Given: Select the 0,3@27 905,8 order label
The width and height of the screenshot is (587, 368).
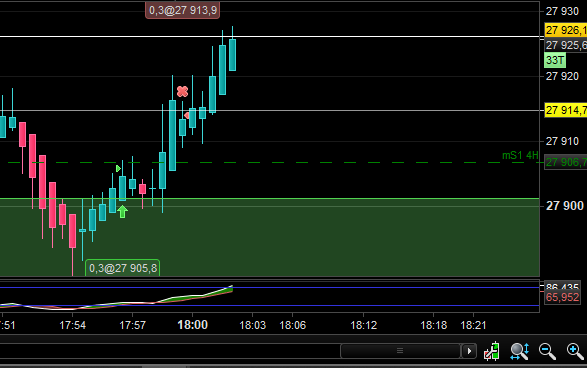Looking at the screenshot, I should point(123,268).
